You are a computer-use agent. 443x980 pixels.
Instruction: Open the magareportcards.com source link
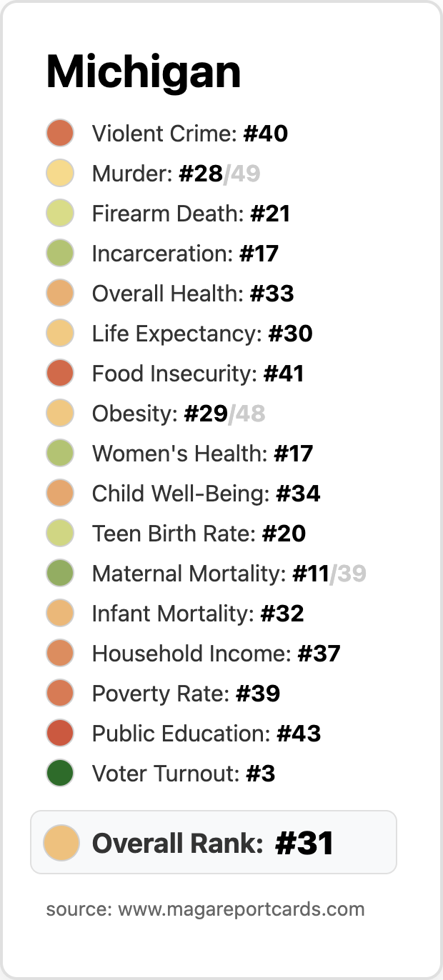(205, 909)
